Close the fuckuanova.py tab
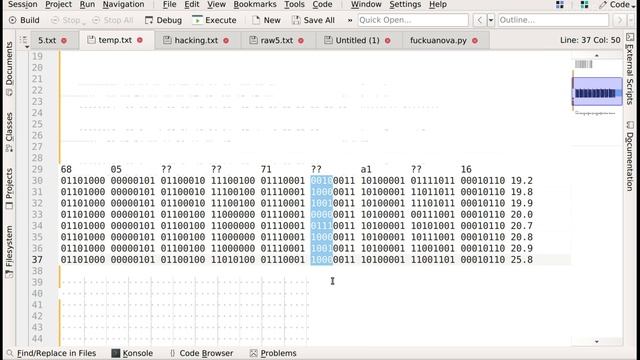The height and width of the screenshot is (360, 640). pos(475,40)
